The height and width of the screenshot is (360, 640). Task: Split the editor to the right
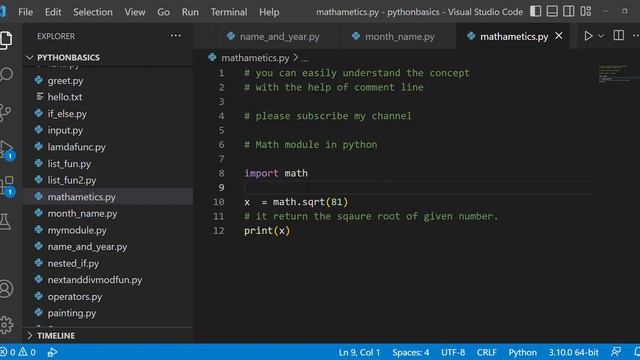click(618, 36)
